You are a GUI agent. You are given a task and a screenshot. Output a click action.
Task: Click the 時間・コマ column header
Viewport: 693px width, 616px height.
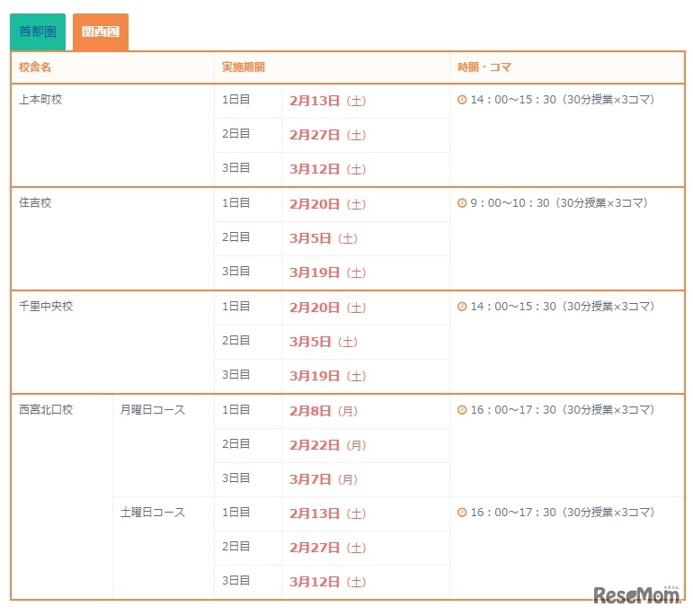[x=484, y=67]
